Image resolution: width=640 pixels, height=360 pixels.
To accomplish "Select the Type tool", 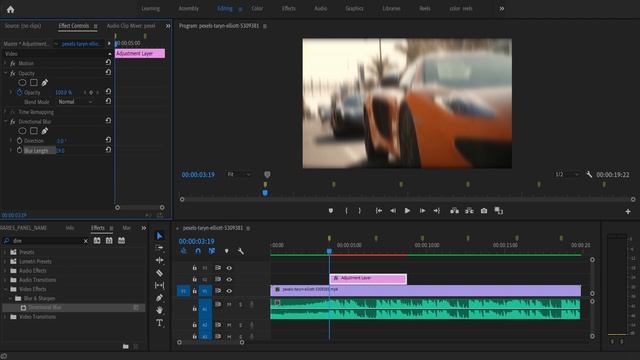I will (160, 323).
